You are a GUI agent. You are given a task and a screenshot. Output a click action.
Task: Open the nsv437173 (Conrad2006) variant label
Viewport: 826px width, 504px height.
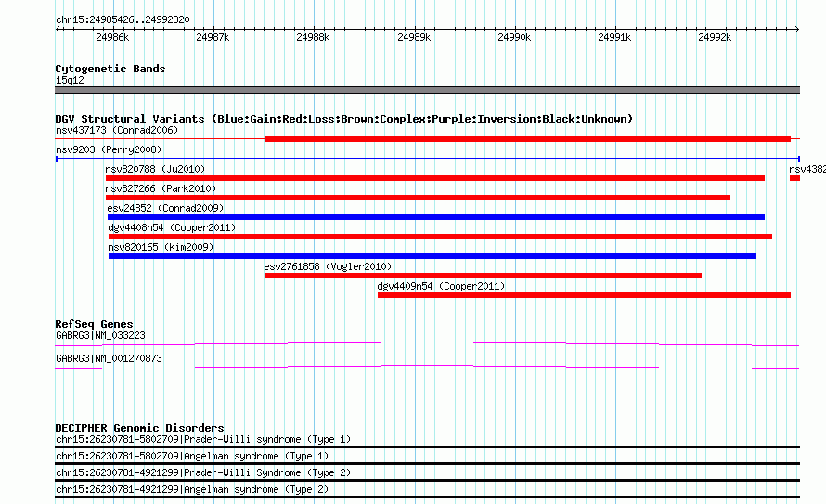(117, 130)
